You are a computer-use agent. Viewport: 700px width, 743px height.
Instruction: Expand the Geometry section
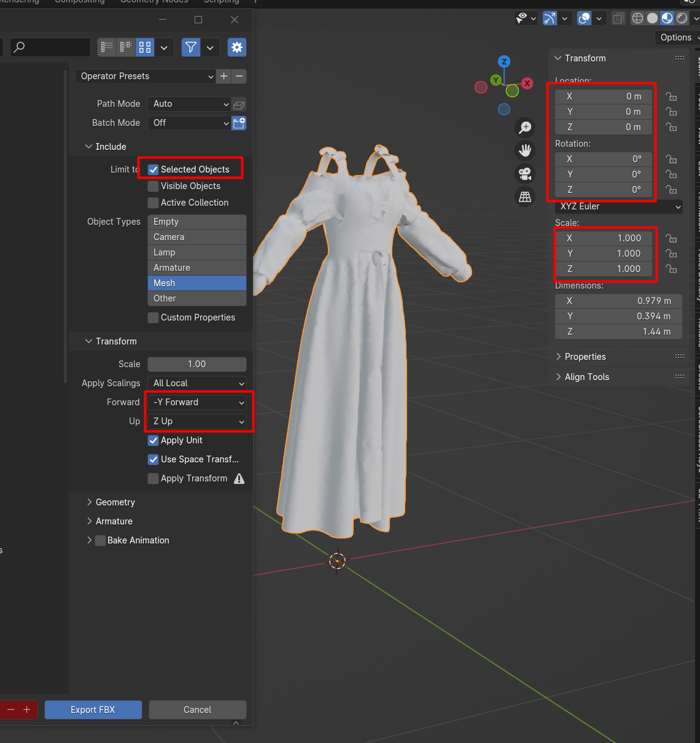tap(115, 502)
